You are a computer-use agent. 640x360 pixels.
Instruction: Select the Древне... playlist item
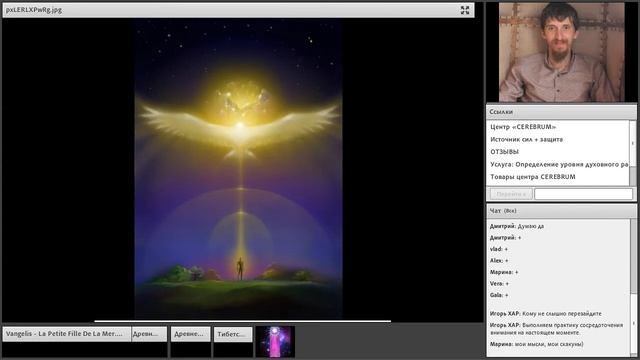click(190, 333)
